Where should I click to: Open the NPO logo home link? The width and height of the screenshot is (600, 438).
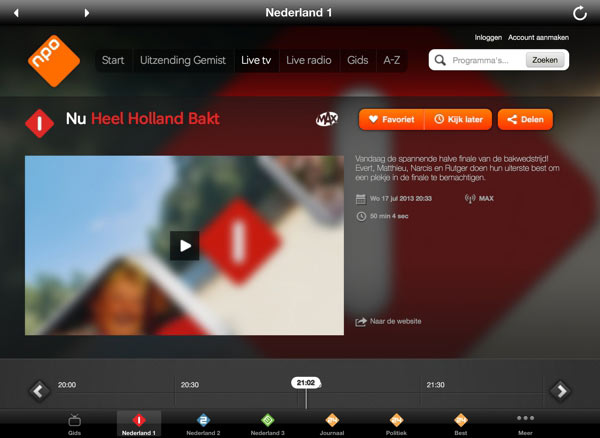coord(54,61)
